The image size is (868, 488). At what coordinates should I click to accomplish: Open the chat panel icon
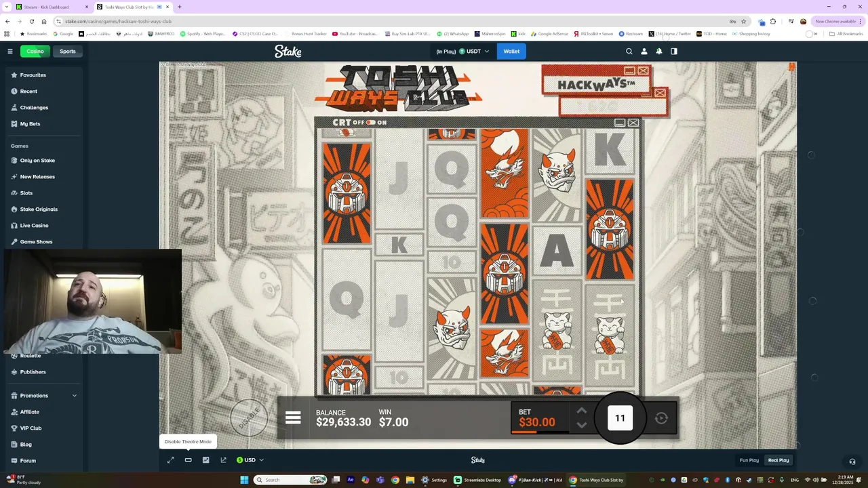(x=674, y=51)
